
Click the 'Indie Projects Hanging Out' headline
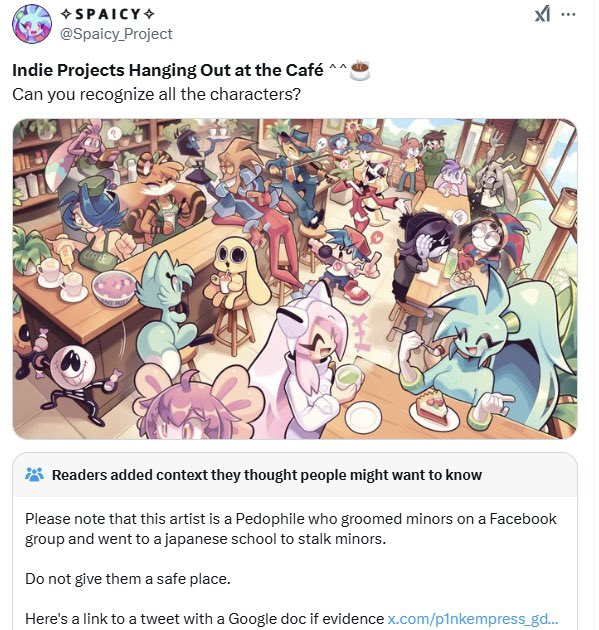coord(168,70)
